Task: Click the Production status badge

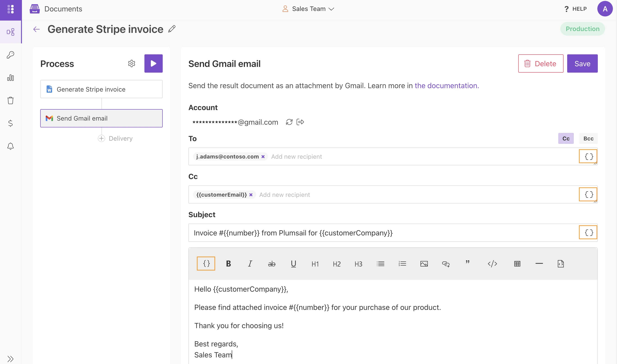Action: (x=582, y=29)
